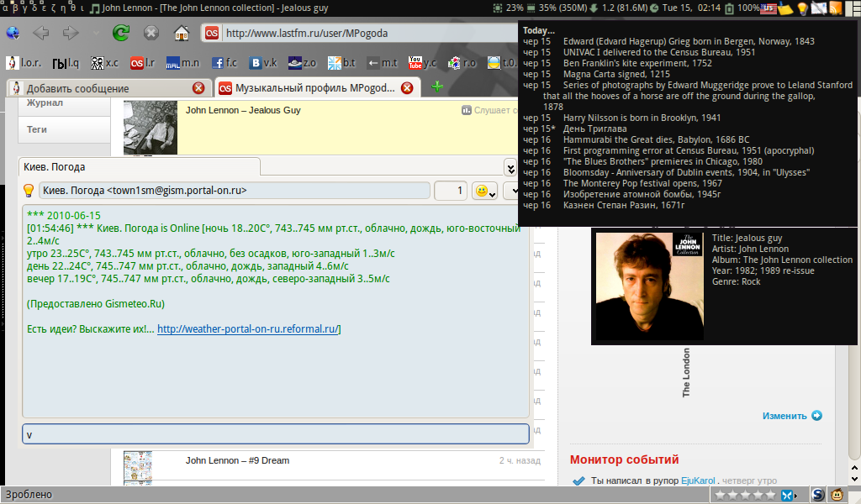Open the m.t arrow bookmark
The height and width of the screenshot is (504, 861).
point(383,63)
